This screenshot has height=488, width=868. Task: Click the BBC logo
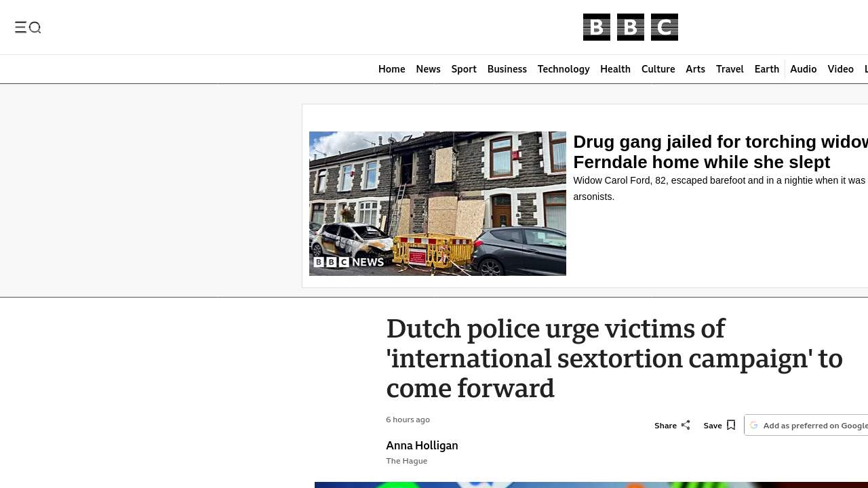[x=630, y=27]
